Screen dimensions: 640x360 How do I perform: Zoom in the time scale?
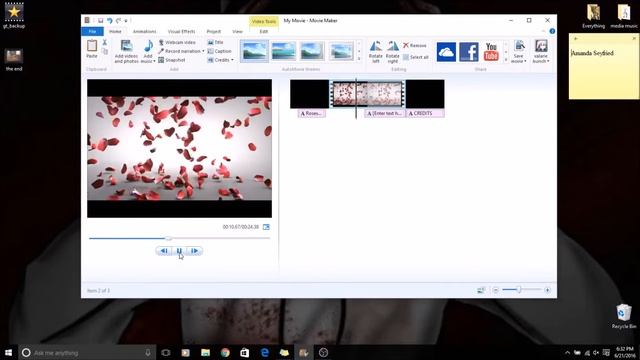point(547,290)
